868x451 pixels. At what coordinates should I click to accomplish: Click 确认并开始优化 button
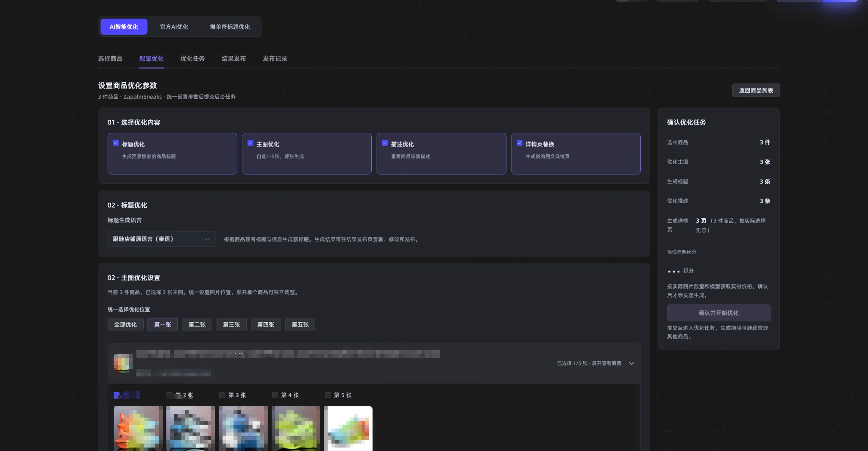tap(718, 313)
